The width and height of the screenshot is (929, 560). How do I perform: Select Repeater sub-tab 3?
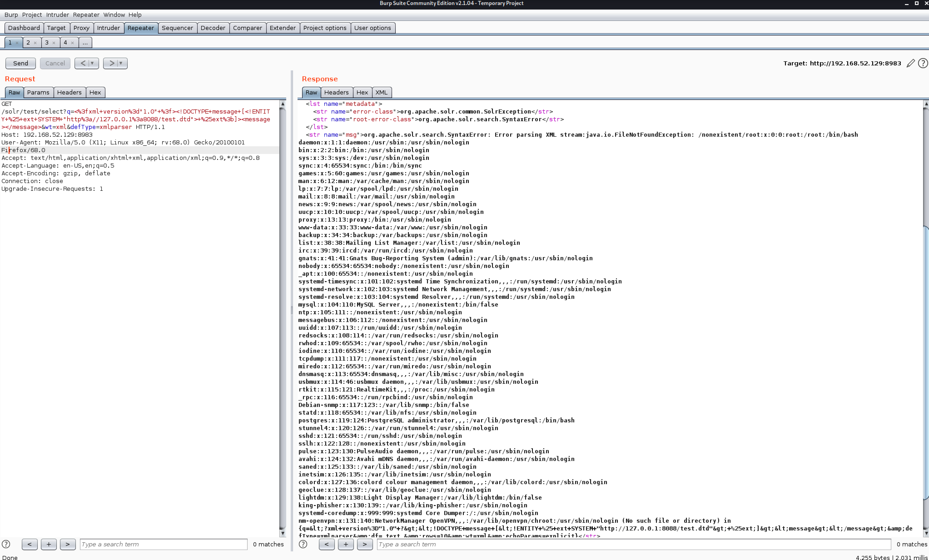(x=47, y=43)
